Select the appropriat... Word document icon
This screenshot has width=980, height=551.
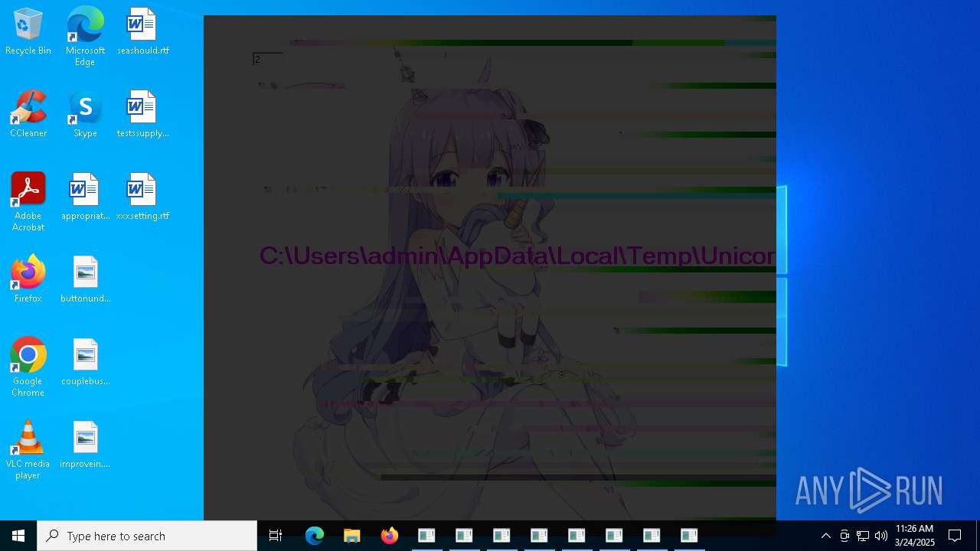click(85, 197)
